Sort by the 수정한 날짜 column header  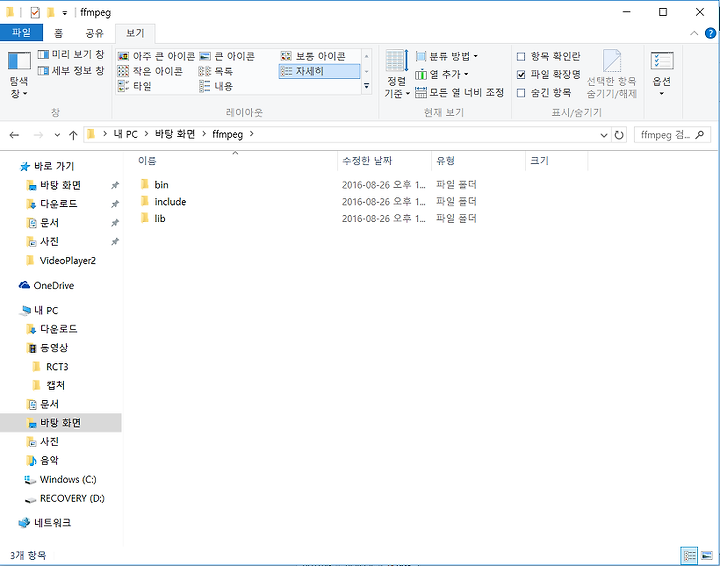(385, 161)
